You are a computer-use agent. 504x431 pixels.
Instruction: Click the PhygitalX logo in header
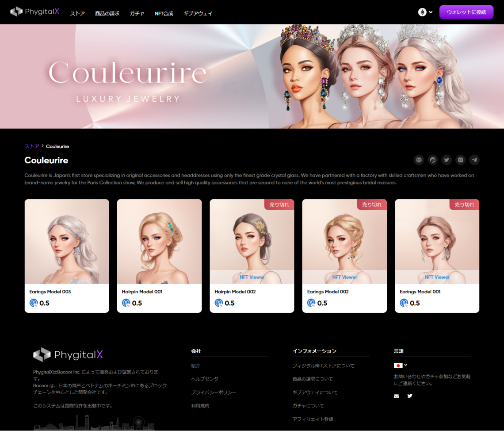point(35,12)
